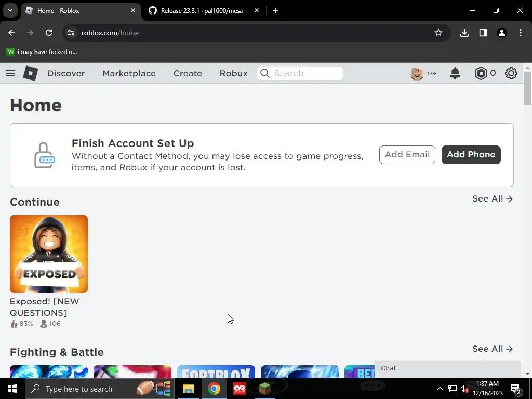Image resolution: width=532 pixels, height=399 pixels.
Task: Click the Add Phone button
Action: point(471,155)
